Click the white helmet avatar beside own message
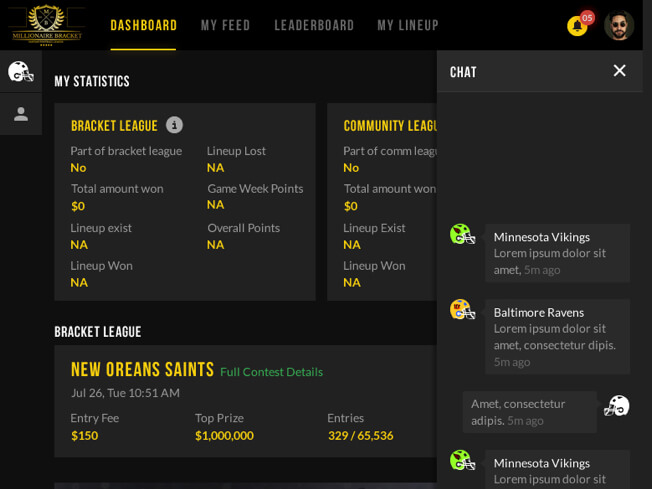The width and height of the screenshot is (652, 489). coord(617,406)
